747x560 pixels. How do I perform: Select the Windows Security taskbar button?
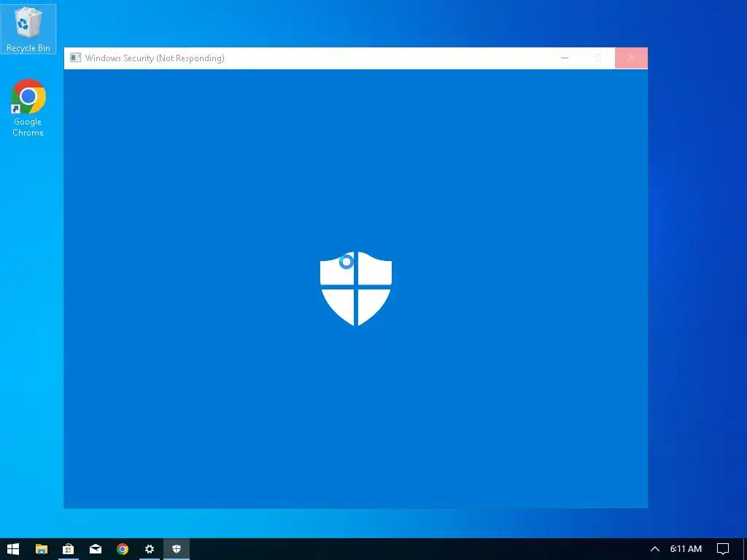coord(177,549)
